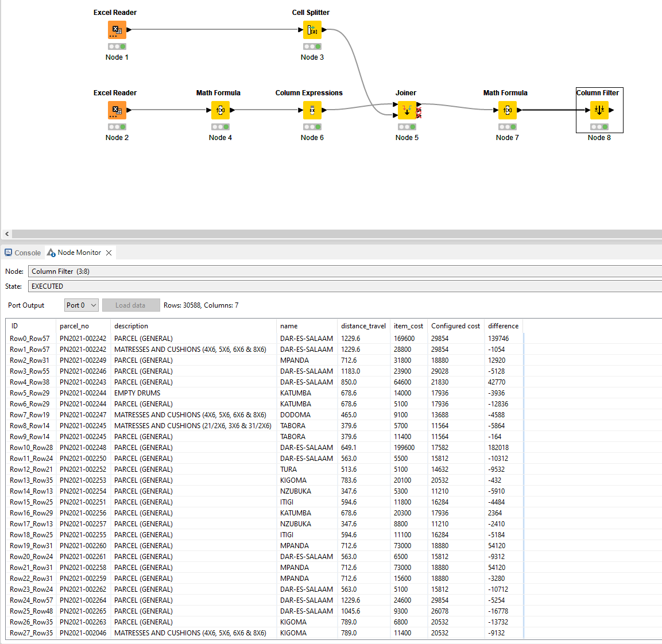Image resolution: width=662 pixels, height=644 pixels.
Task: Click the Node 5 label under Joiner
Action: coord(407,138)
